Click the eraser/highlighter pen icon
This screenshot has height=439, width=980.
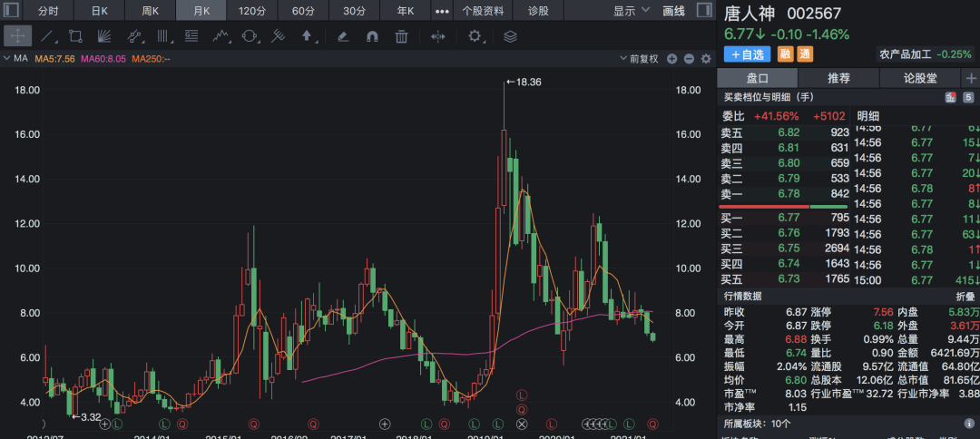(342, 36)
